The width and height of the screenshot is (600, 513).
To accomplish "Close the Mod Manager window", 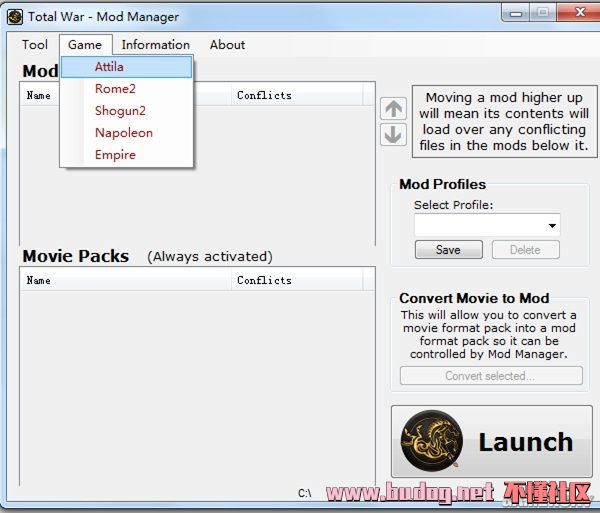I will tap(579, 13).
